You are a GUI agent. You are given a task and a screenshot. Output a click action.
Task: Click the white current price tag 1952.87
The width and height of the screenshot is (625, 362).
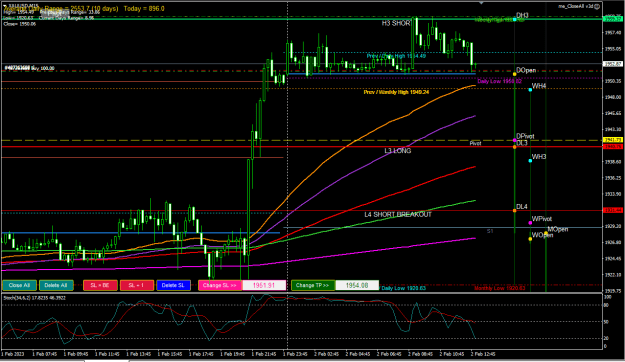[613, 64]
